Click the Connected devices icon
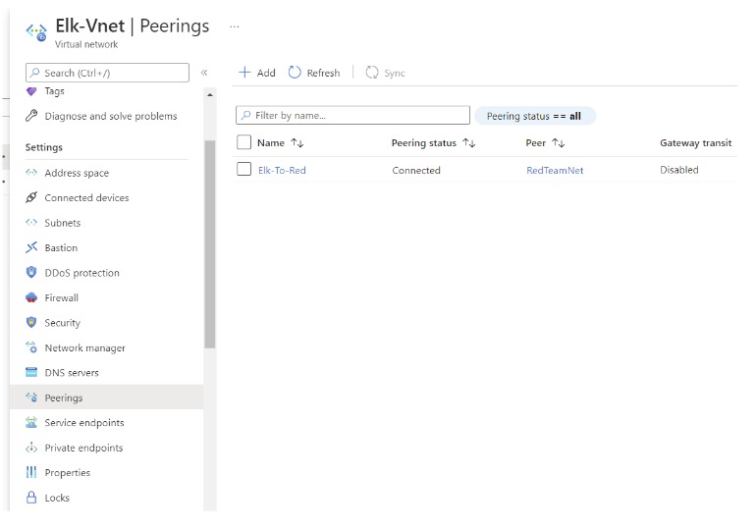Screen dimensions: 756x532 click(x=31, y=198)
